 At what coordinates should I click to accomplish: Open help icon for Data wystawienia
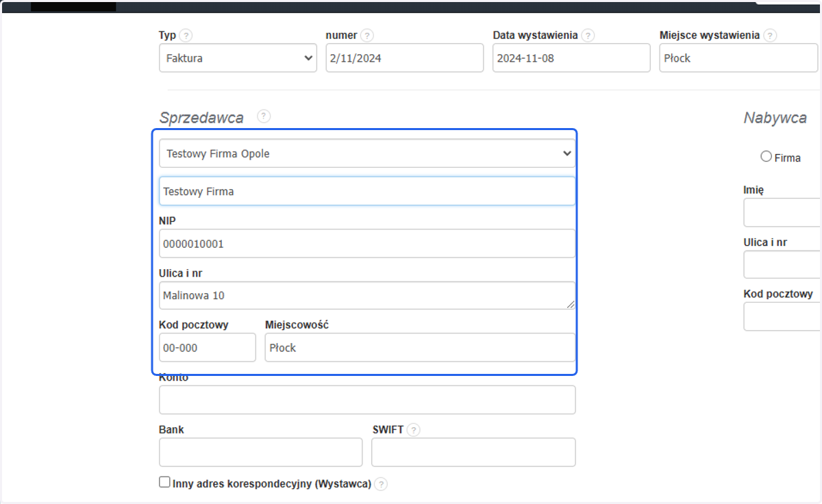(588, 36)
